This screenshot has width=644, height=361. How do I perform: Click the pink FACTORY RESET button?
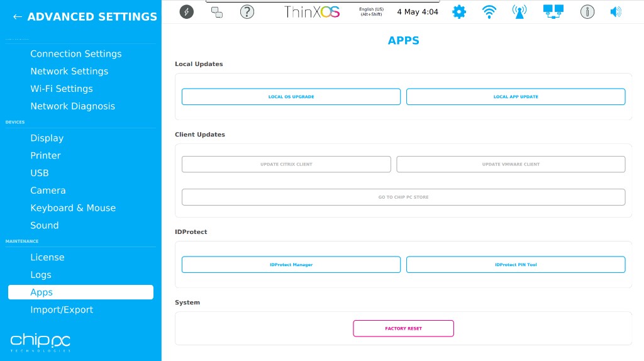(403, 328)
